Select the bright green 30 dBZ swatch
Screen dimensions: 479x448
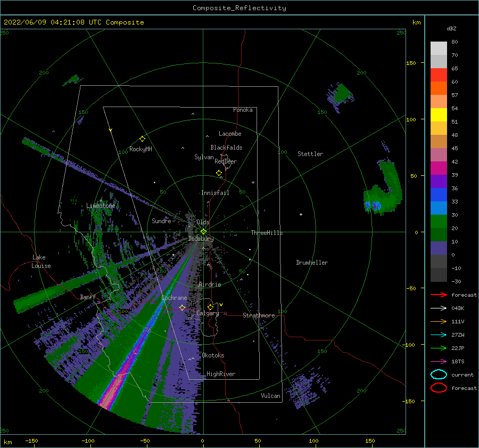pos(439,222)
